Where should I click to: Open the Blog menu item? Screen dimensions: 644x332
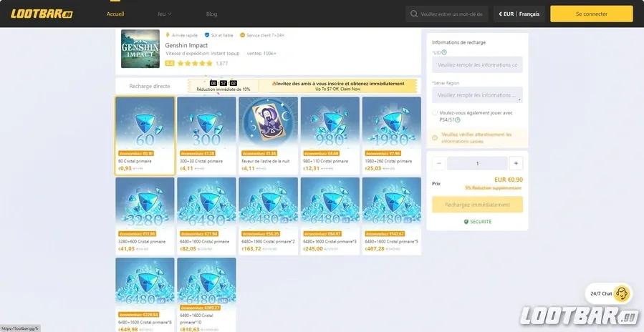211,14
